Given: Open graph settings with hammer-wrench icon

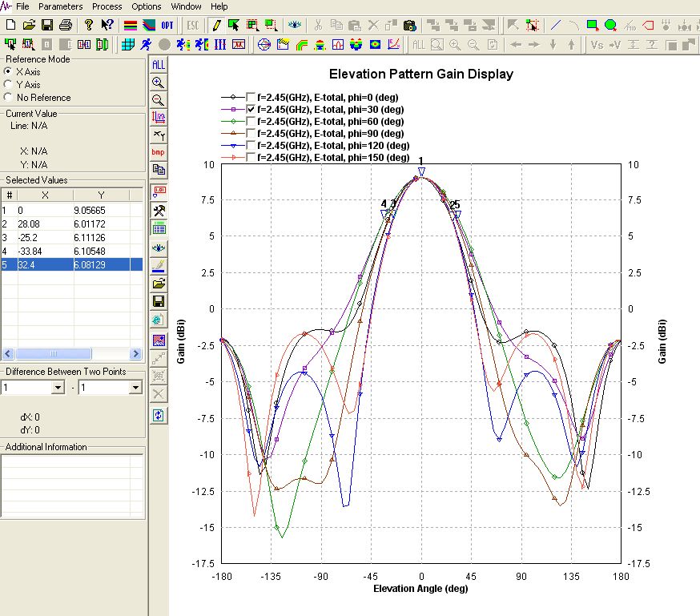Looking at the screenshot, I should (x=159, y=211).
